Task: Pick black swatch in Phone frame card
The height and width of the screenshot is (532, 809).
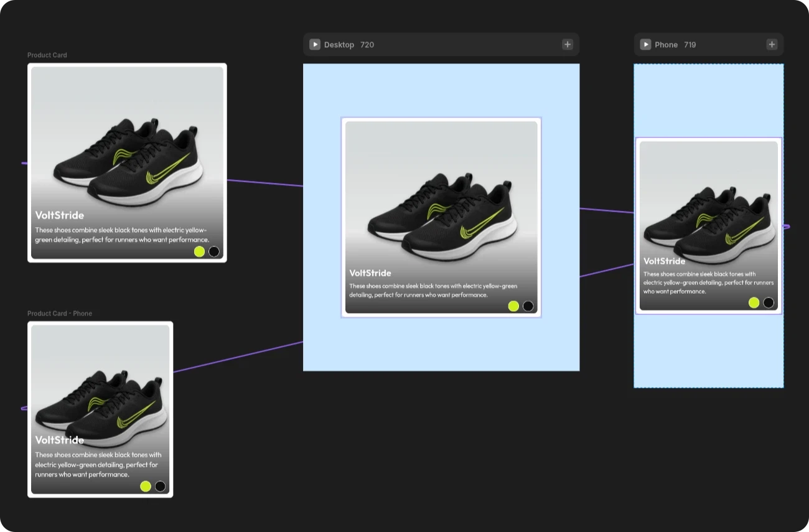Action: (769, 302)
